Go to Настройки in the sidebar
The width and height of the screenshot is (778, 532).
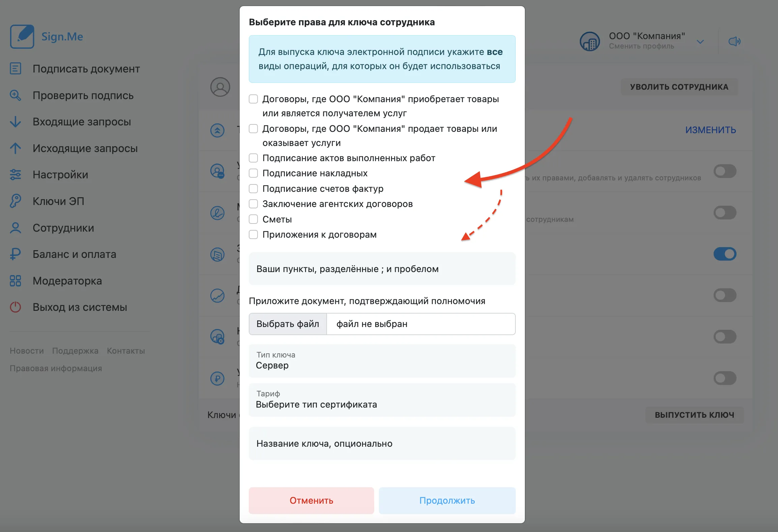(60, 174)
